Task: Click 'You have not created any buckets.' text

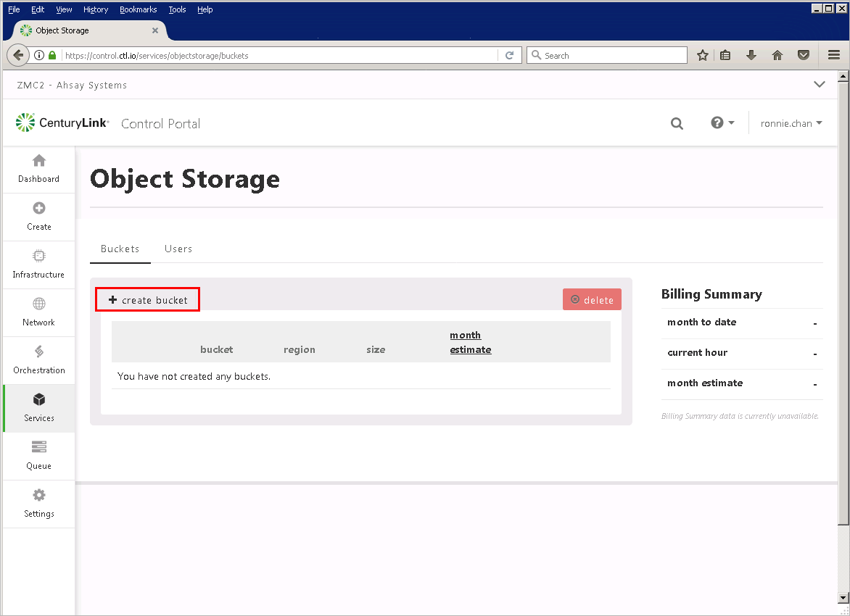Action: click(x=194, y=376)
